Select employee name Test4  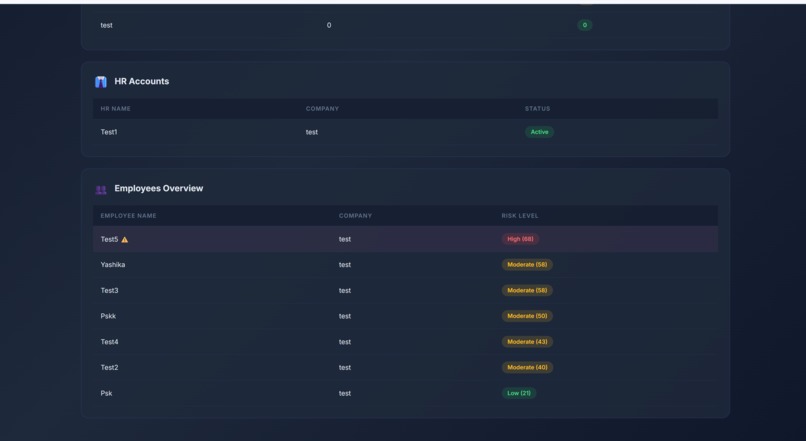[109, 342]
